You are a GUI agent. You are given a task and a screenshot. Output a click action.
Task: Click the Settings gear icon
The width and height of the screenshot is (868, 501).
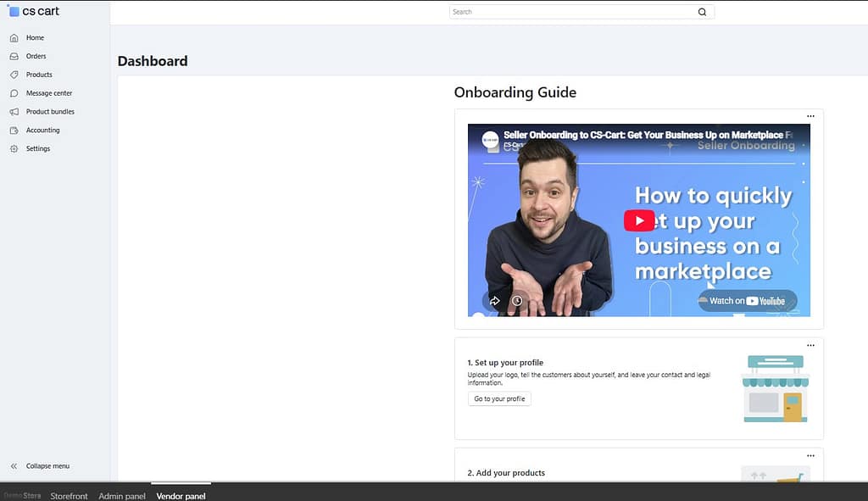point(14,149)
